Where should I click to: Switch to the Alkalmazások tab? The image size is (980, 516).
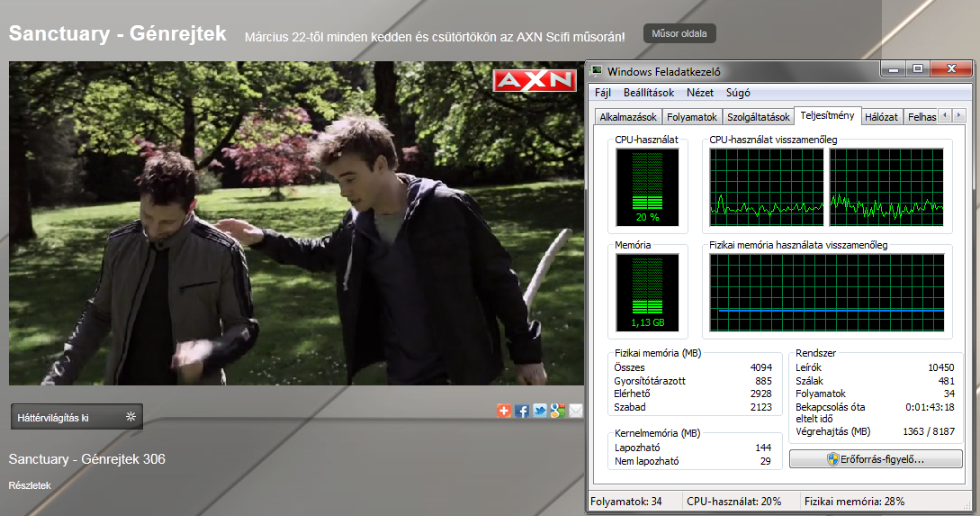point(628,117)
